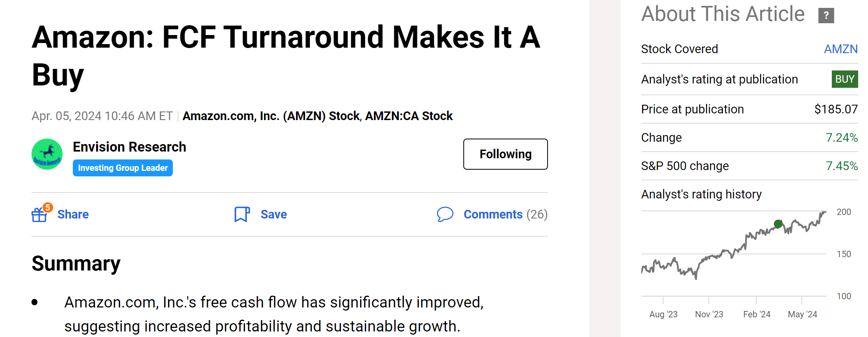Click the Amazon FCF Turnaround article title
The image size is (868, 337).
point(286,56)
